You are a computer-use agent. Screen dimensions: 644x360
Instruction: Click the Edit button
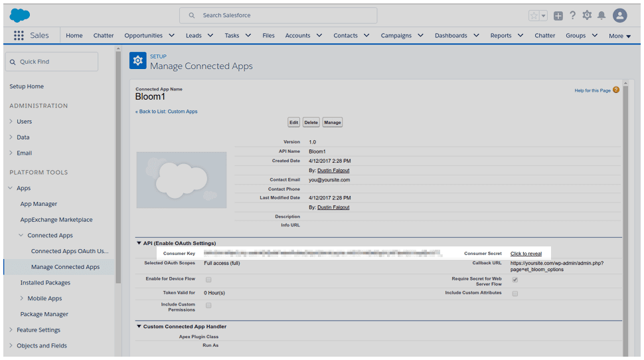coord(293,122)
